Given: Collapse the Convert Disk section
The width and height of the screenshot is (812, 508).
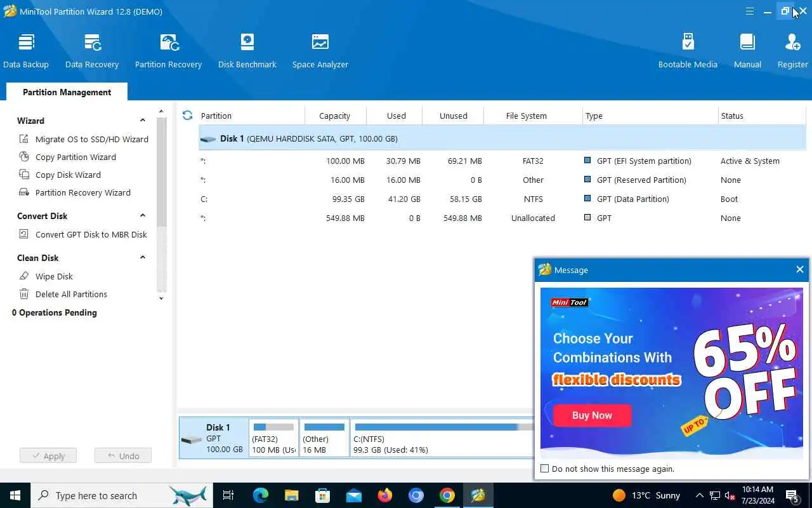Looking at the screenshot, I should point(142,215).
